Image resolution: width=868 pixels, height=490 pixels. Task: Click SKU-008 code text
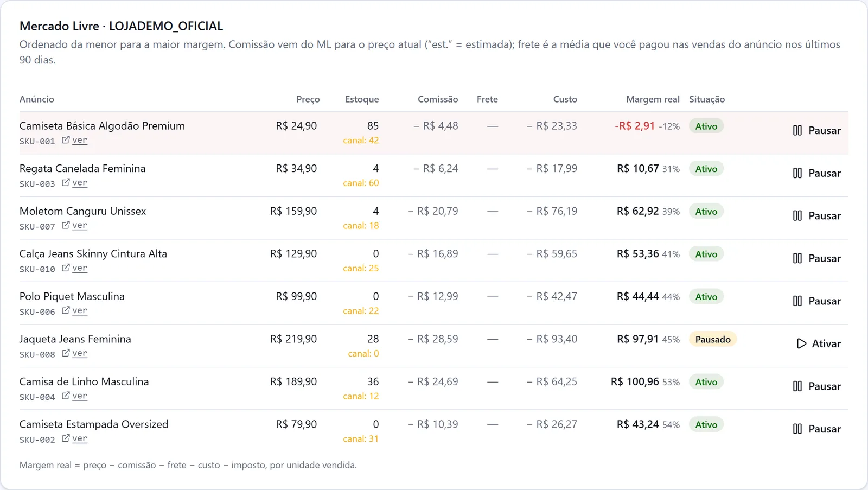[x=37, y=354]
